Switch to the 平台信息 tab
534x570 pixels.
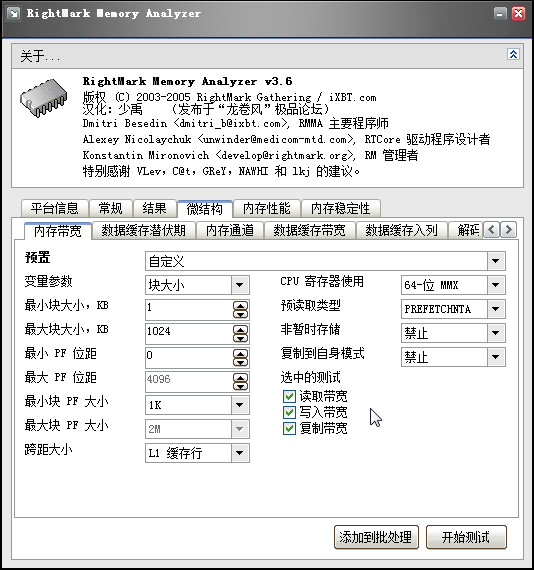point(55,209)
